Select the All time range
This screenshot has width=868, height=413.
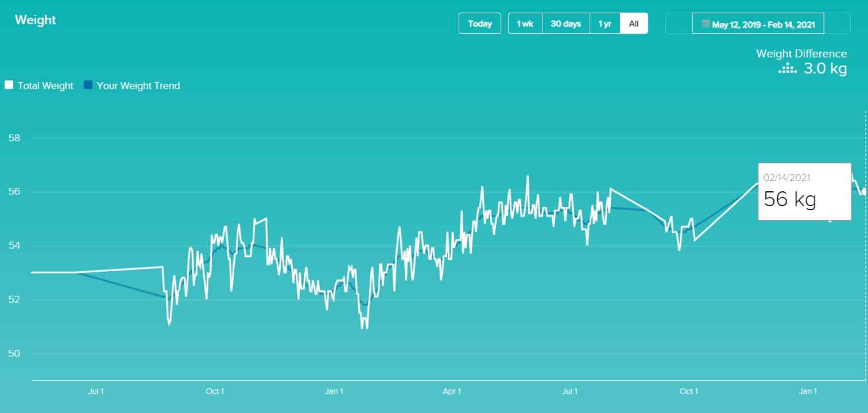point(634,24)
